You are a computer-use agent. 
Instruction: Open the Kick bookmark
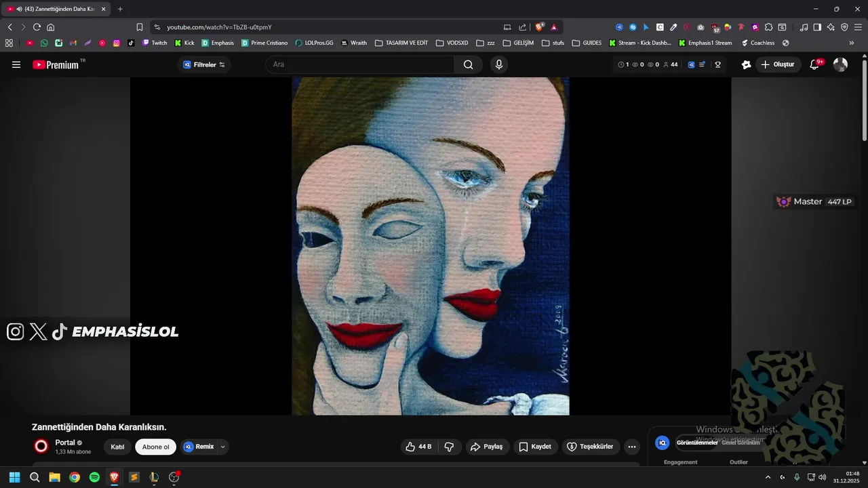point(184,43)
